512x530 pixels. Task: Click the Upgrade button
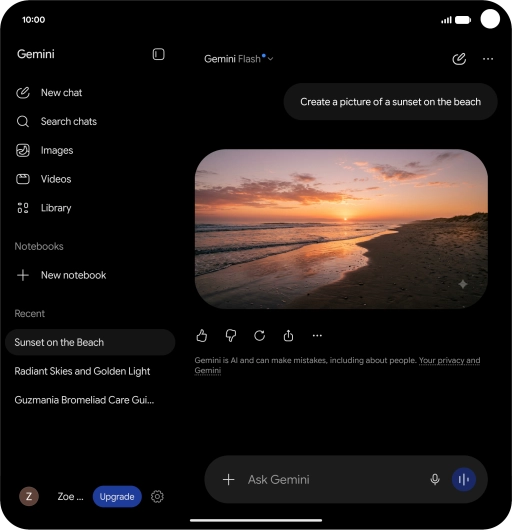(x=117, y=497)
